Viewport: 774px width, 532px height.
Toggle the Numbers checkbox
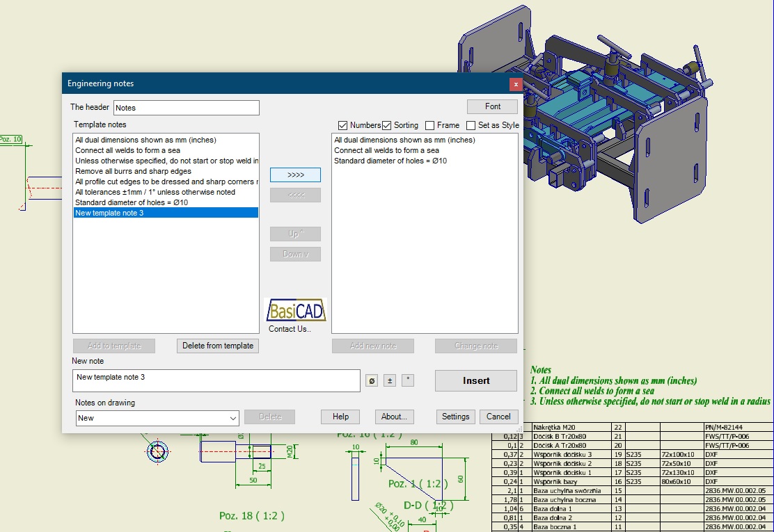343,125
